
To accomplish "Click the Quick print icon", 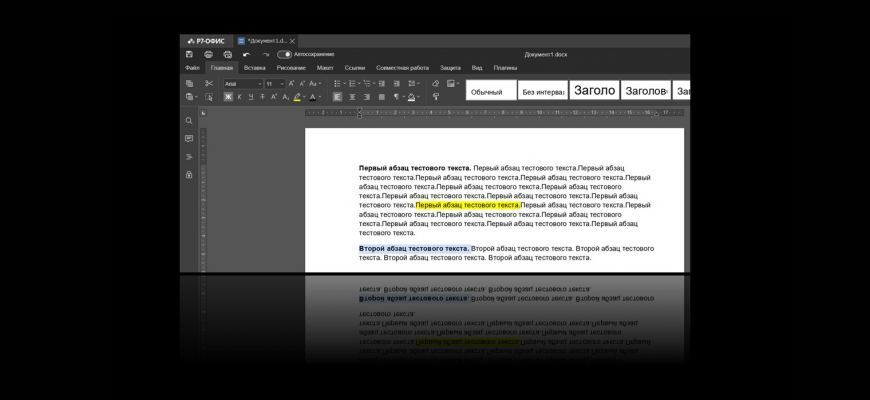I will pyautogui.click(x=227, y=54).
